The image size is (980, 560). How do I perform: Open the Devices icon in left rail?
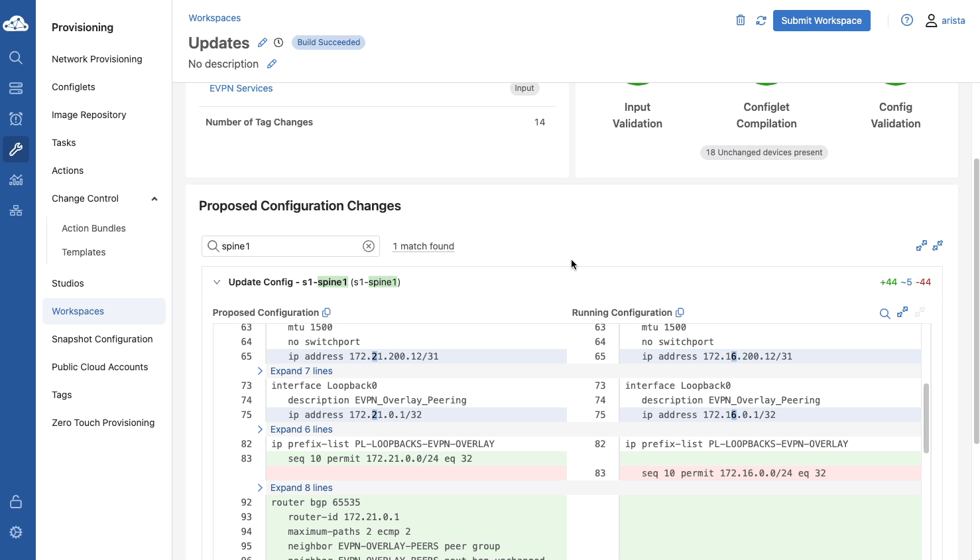(x=16, y=88)
